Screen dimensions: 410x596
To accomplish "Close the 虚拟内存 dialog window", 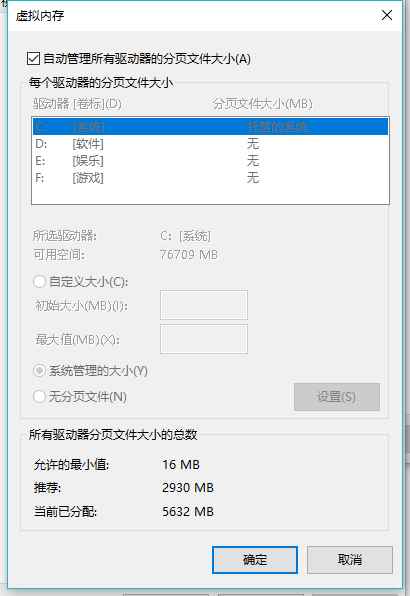I will click(x=387, y=16).
